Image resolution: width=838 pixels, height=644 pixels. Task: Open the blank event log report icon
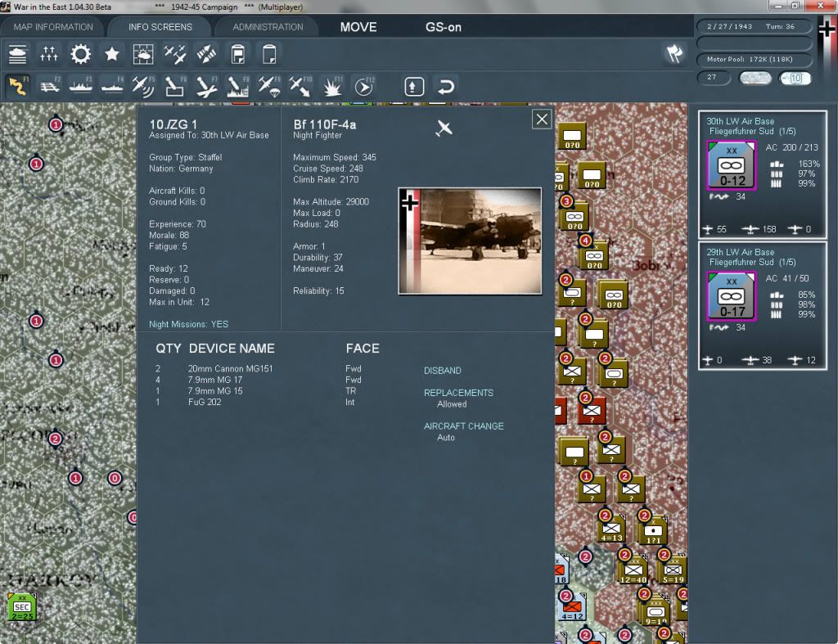tap(269, 54)
